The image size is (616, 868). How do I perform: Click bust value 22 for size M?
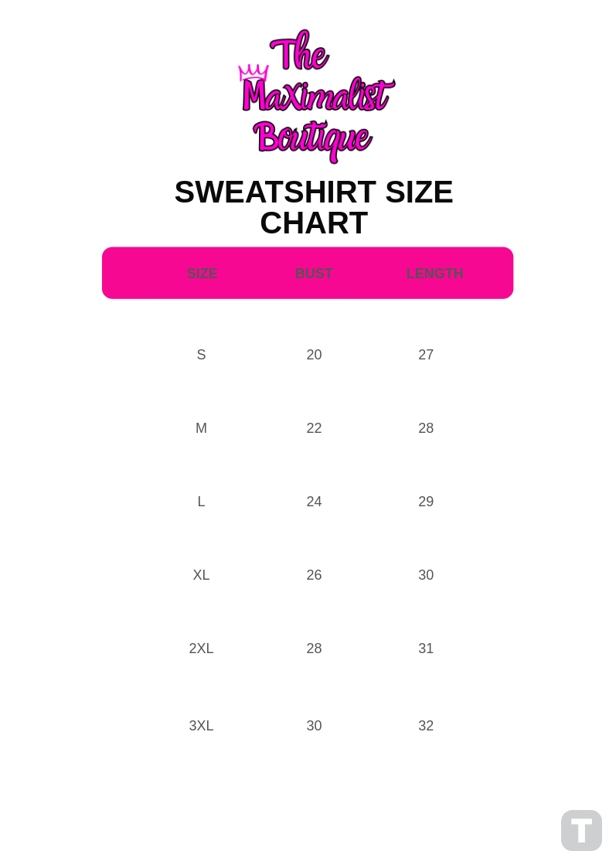[314, 428]
